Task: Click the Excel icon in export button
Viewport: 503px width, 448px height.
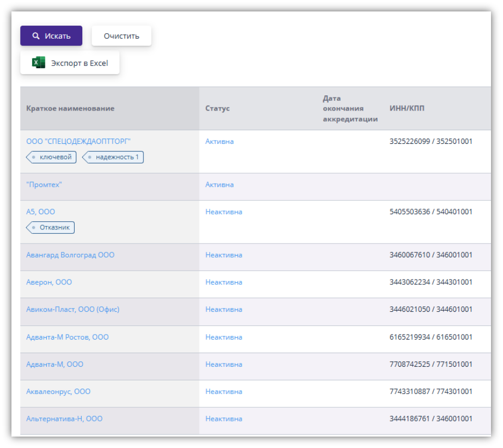Action: click(38, 63)
